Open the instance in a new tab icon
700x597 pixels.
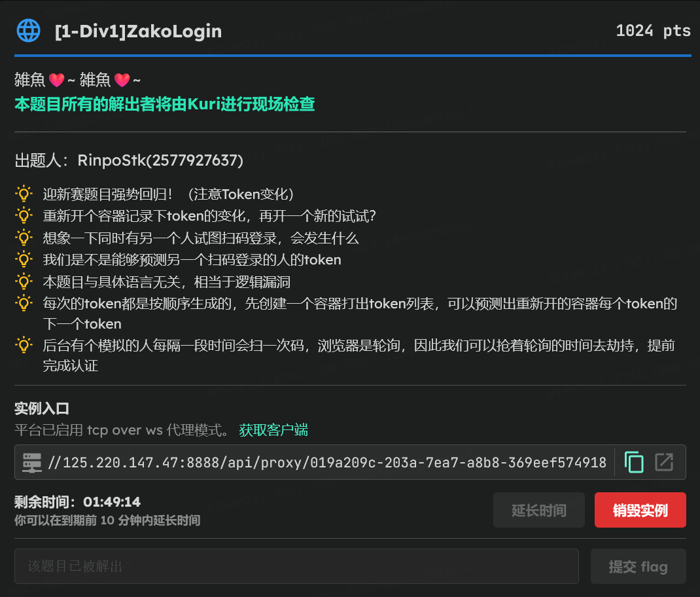664,462
